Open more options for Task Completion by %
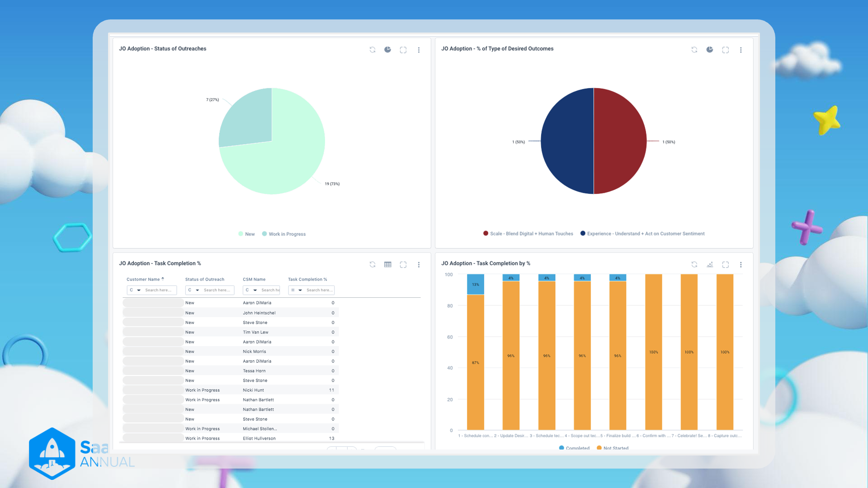This screenshot has width=868, height=488. [741, 264]
